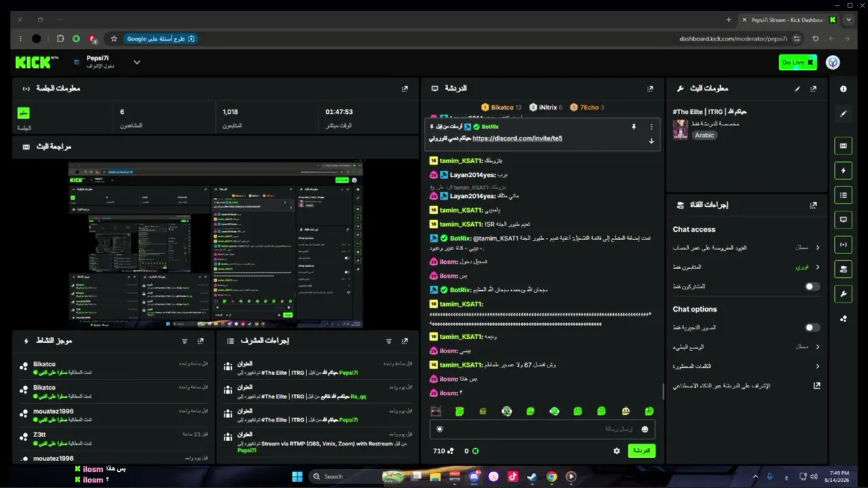Filter the moderator actions panel
The height and width of the screenshot is (488, 868).
pyautogui.click(x=389, y=341)
